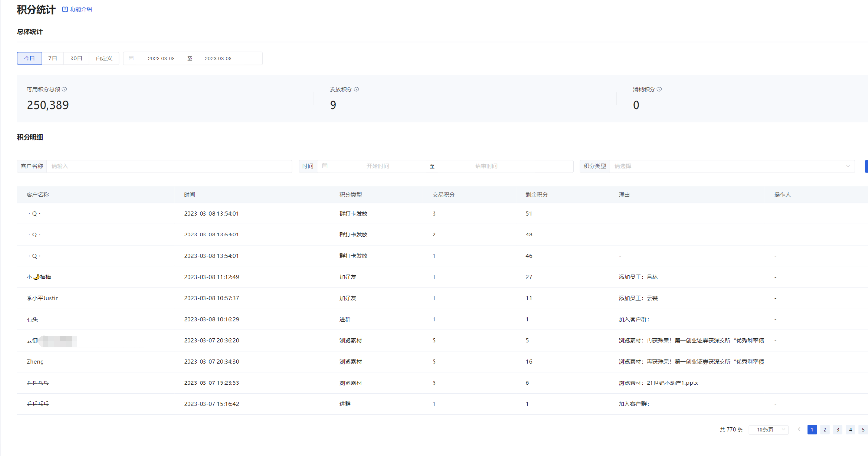
Task: Set the 开始时间 filter field
Action: (377, 166)
